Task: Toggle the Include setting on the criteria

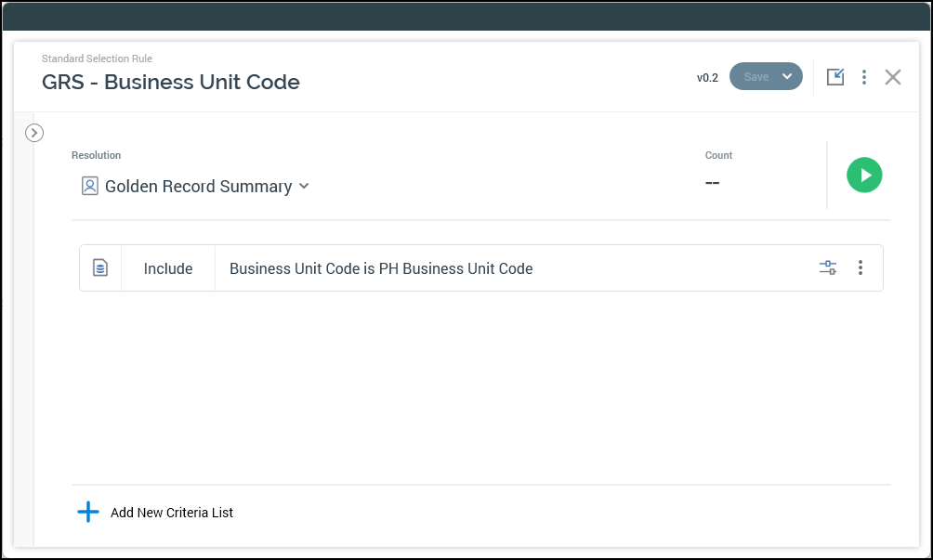Action: point(168,268)
